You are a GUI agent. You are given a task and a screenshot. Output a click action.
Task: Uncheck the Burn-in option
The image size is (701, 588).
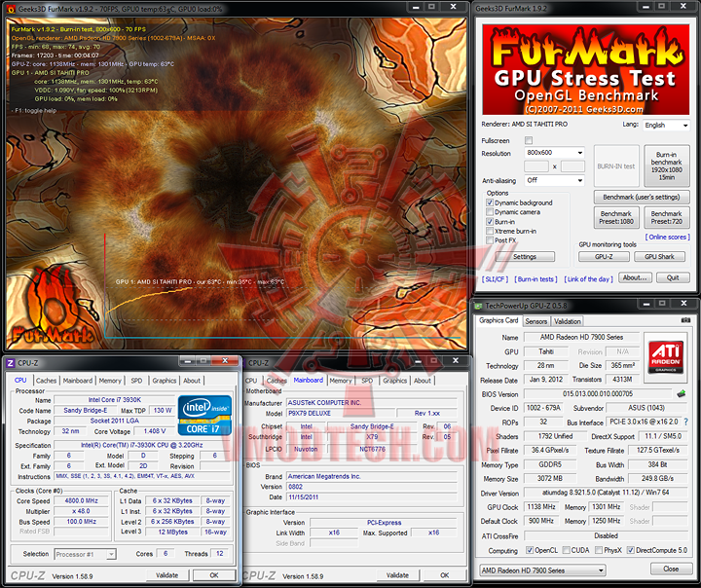coord(490,222)
